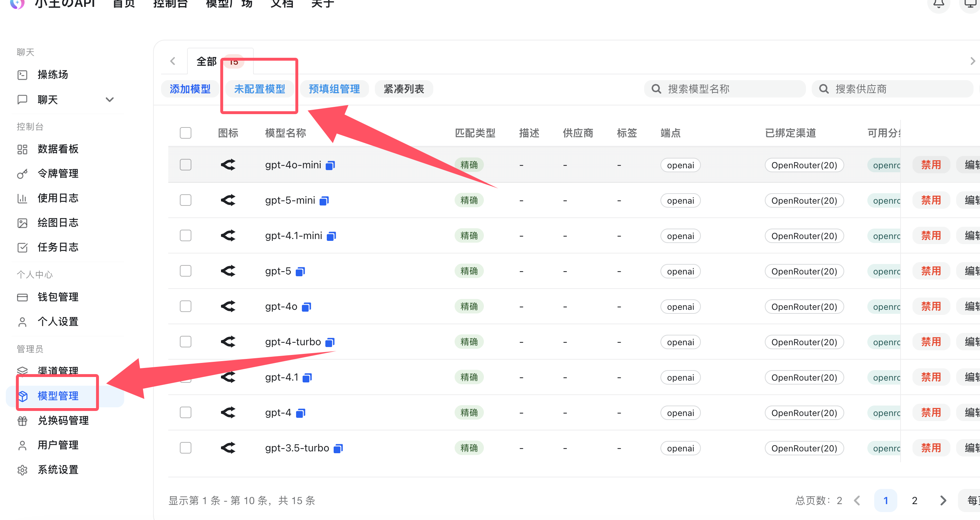This screenshot has height=520, width=980.
Task: Check the gpt-5-mini row checkbox
Action: [x=186, y=200]
